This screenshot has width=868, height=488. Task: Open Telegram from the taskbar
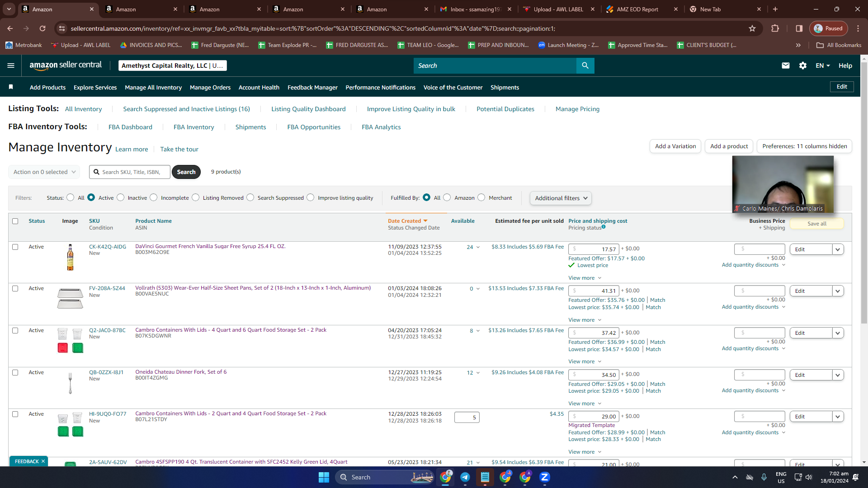465,477
